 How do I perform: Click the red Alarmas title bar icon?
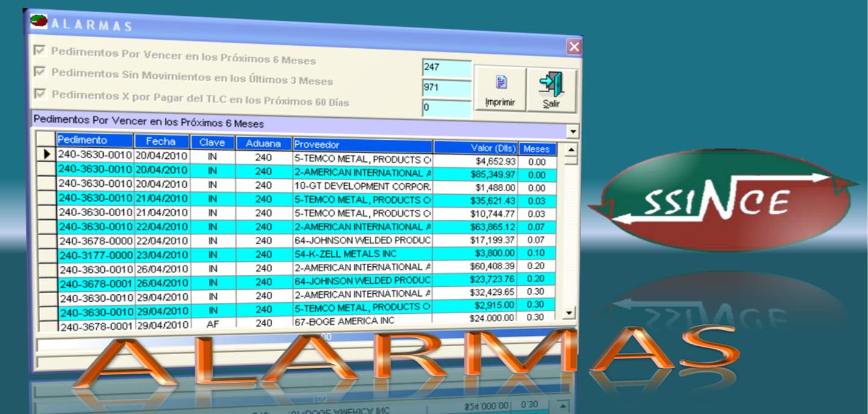pos(39,22)
